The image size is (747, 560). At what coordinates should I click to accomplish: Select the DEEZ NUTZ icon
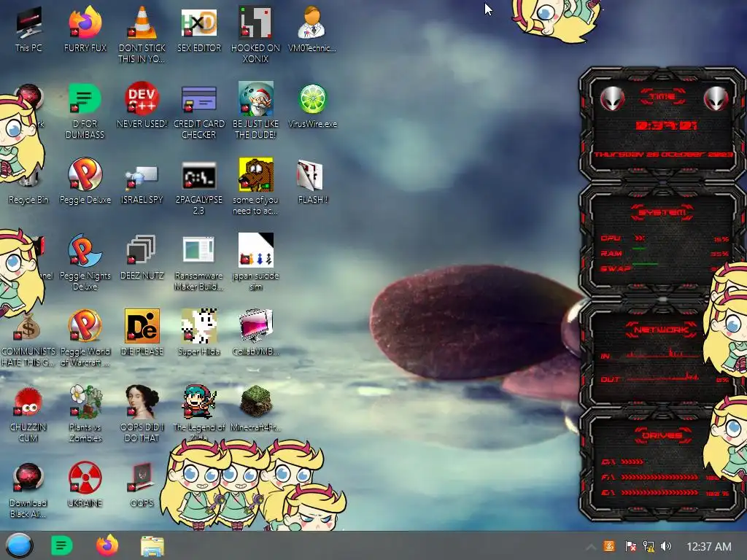click(142, 256)
